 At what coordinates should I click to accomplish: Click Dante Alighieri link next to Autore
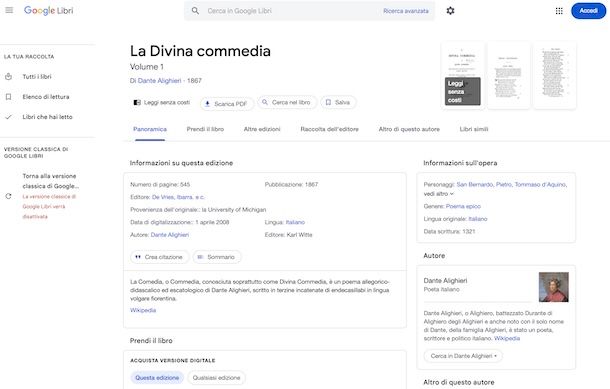click(170, 235)
